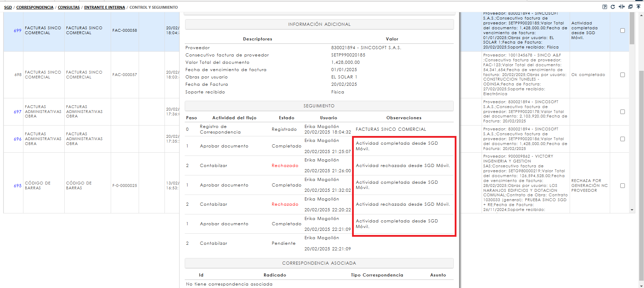Tick checkbox for row 695

622,186
